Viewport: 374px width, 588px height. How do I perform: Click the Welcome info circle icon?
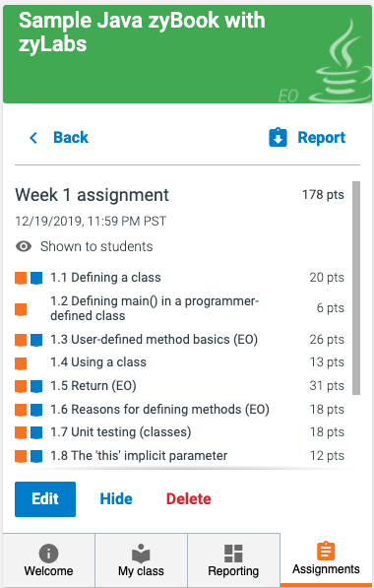point(48,554)
